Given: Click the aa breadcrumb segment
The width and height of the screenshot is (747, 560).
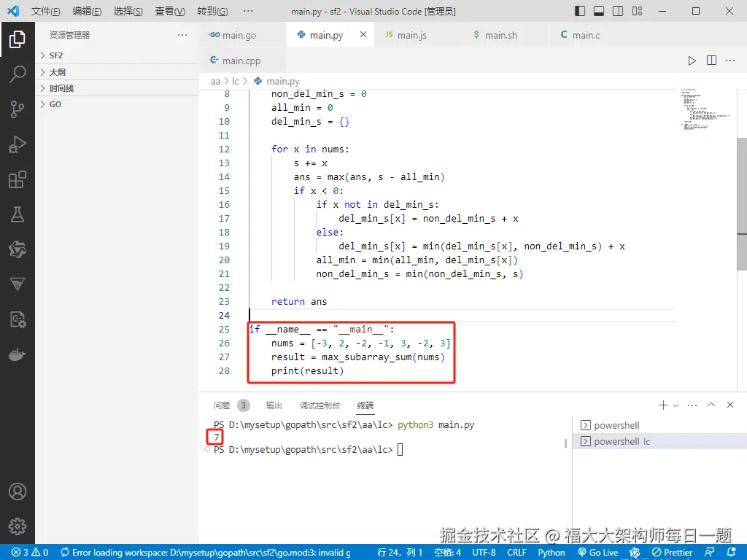Looking at the screenshot, I should click(x=215, y=82).
